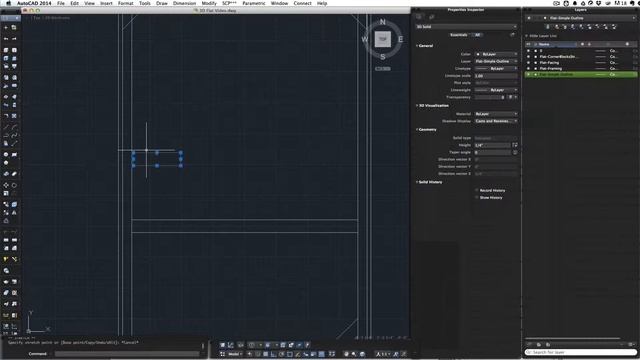
Task: Open the coordinate system dropdown below ViewCube
Action: tap(382, 69)
